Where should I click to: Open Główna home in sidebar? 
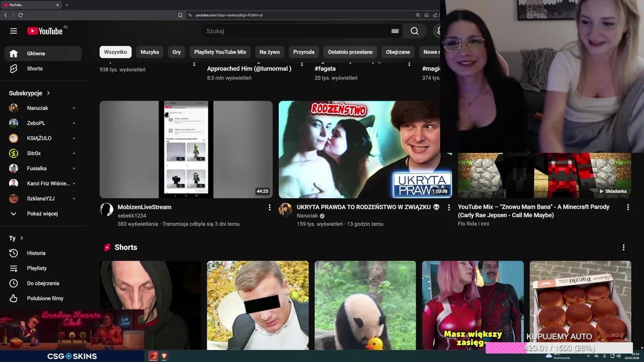pyautogui.click(x=43, y=53)
